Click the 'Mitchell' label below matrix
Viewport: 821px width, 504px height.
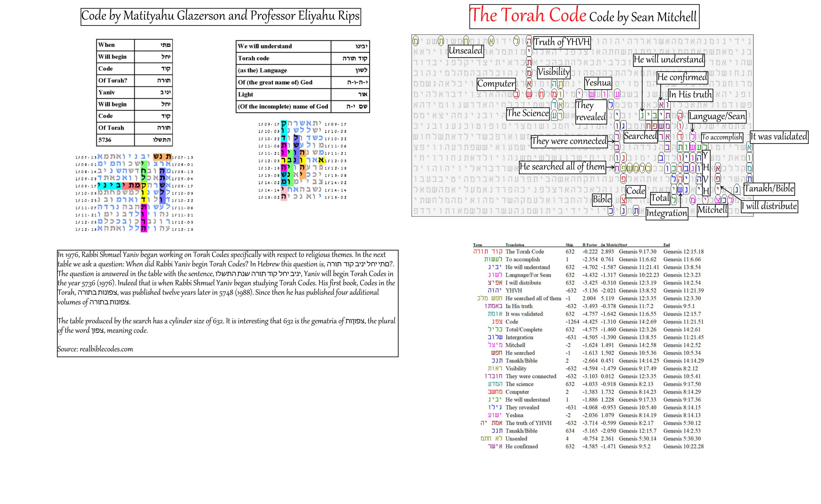click(712, 210)
